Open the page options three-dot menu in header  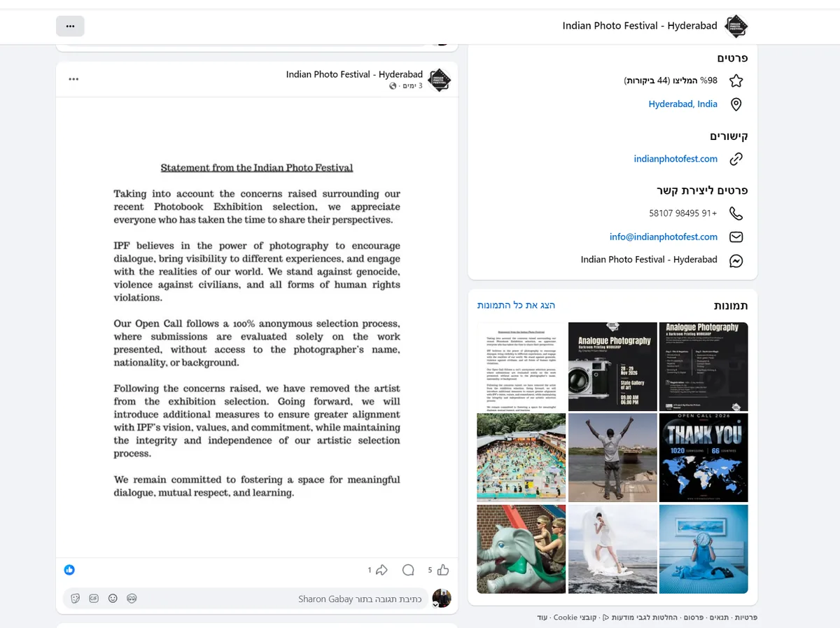tap(70, 26)
